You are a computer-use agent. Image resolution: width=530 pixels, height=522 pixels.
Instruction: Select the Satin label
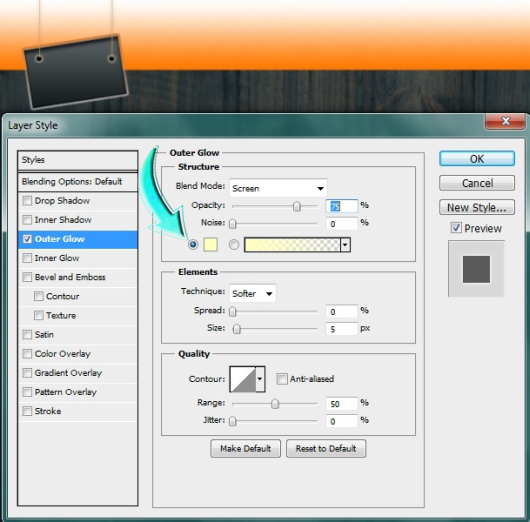44,335
